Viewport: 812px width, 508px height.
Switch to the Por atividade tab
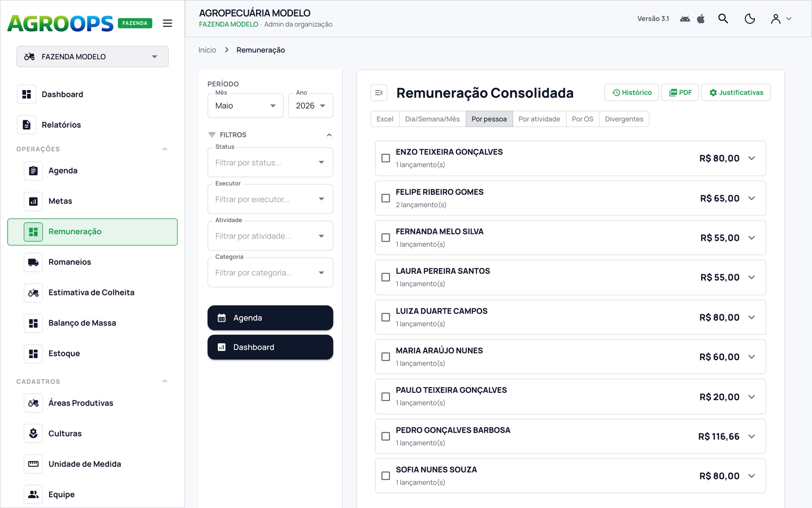539,119
